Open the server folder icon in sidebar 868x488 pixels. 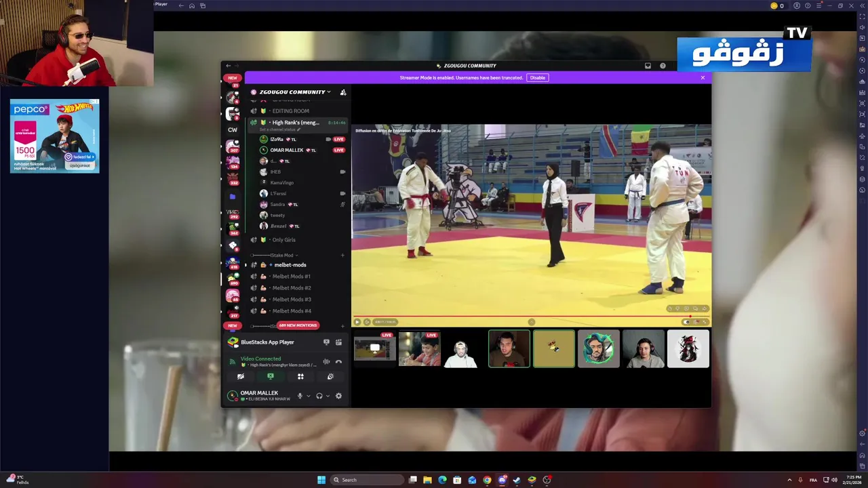click(x=233, y=197)
